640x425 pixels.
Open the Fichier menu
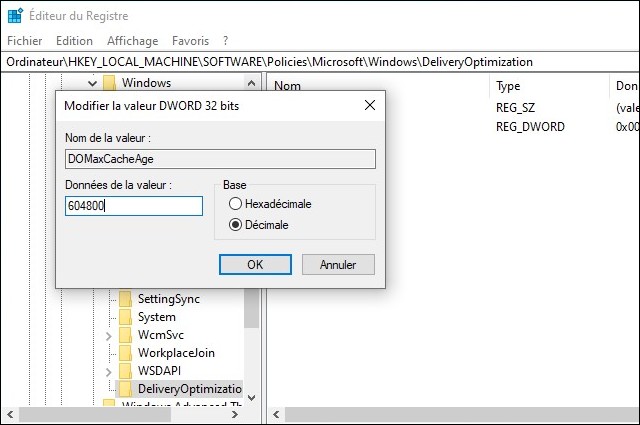point(24,41)
